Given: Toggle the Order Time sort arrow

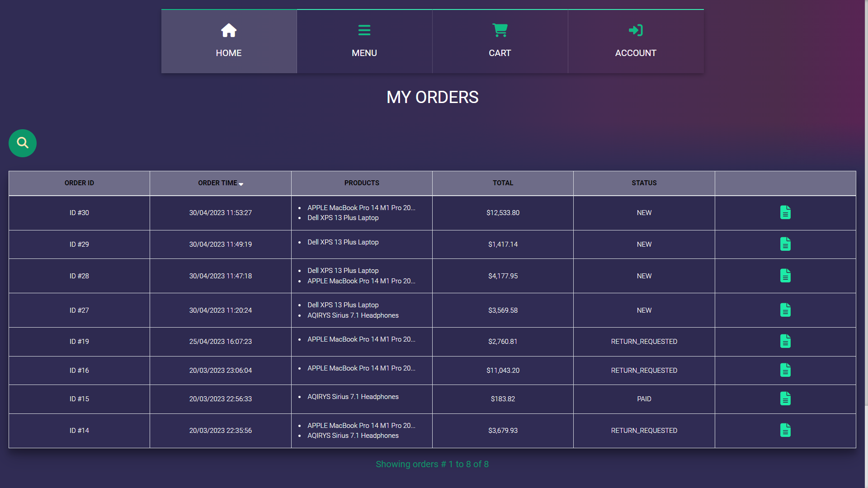Looking at the screenshot, I should (241, 184).
